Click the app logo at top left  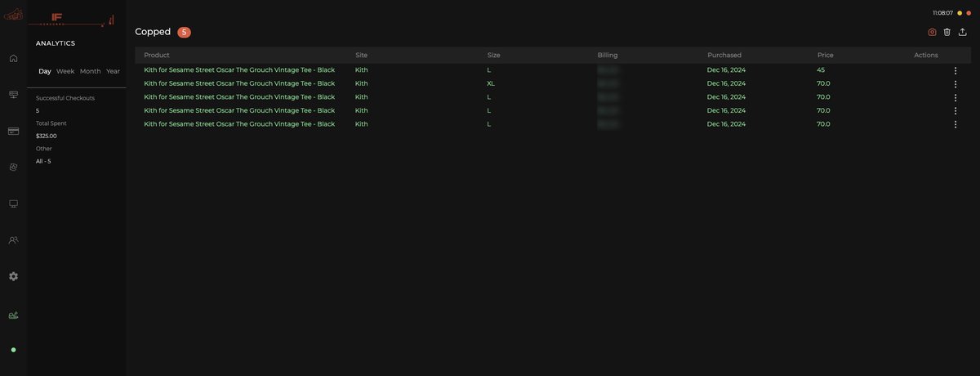click(13, 13)
